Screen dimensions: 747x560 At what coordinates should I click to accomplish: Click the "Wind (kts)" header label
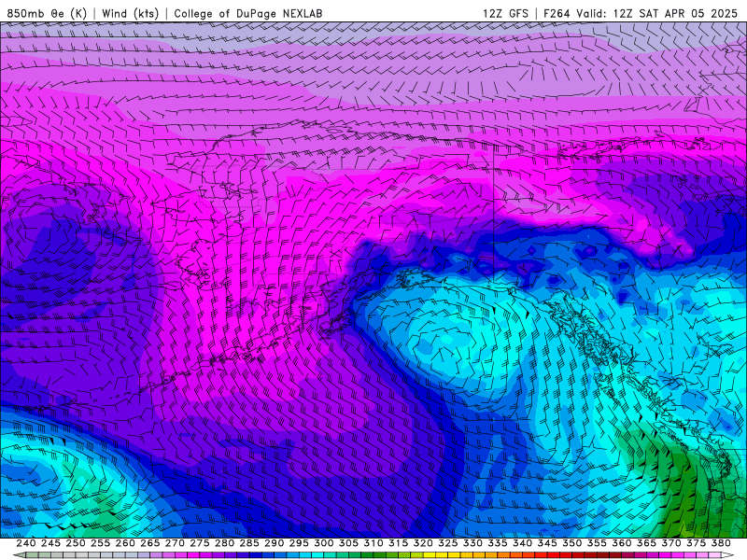(130, 13)
